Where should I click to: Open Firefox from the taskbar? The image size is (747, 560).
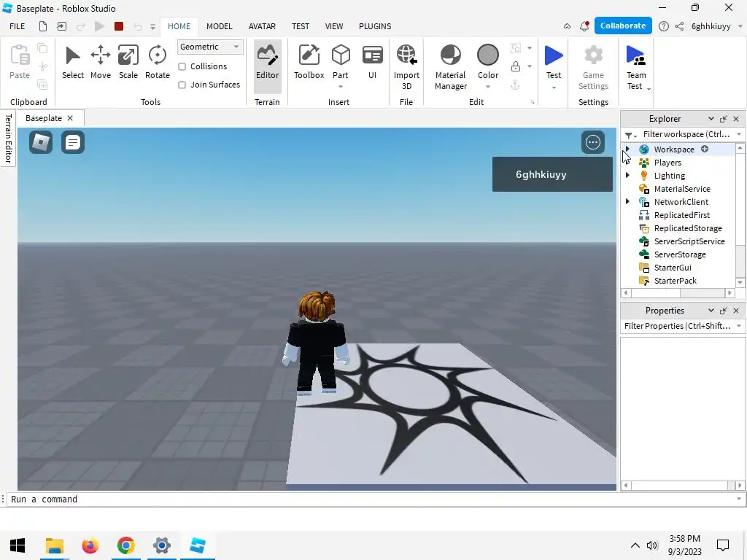tap(90, 545)
